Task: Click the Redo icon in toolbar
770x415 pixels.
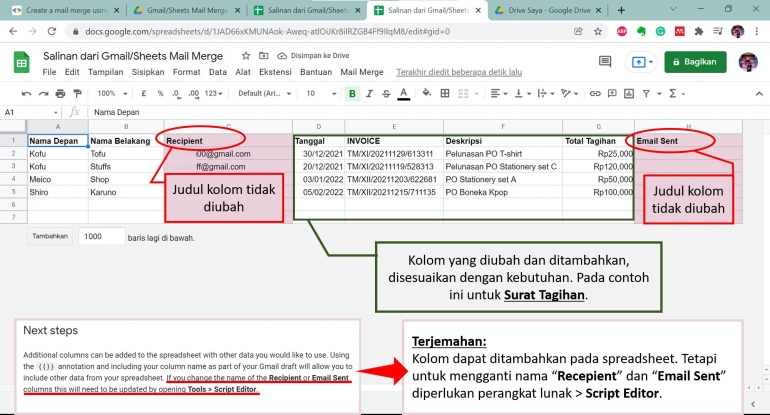Action: coord(44,93)
